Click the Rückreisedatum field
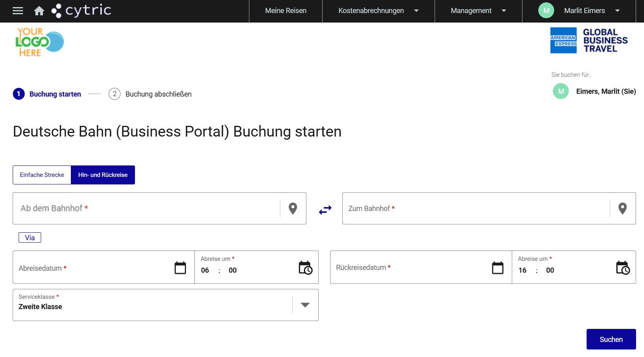644x357 pixels. pyautogui.click(x=421, y=267)
